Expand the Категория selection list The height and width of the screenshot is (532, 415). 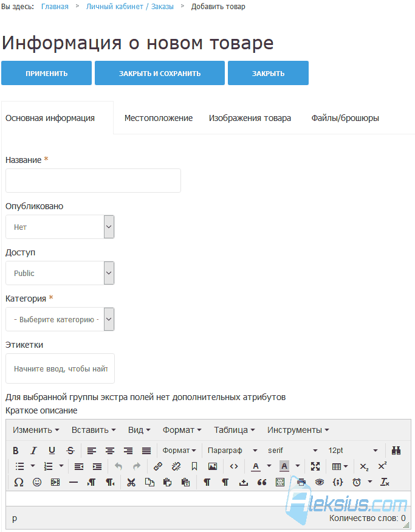tap(60, 319)
